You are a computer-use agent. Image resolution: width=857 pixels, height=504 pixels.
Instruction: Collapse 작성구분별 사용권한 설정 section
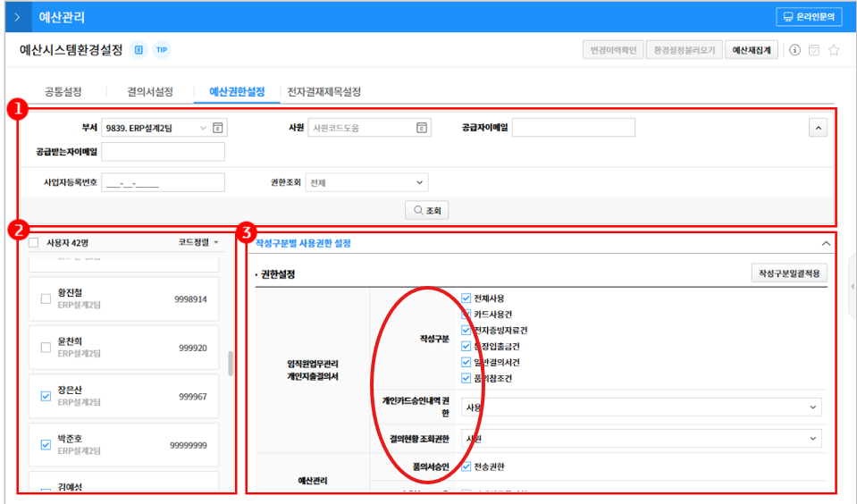coord(826,243)
